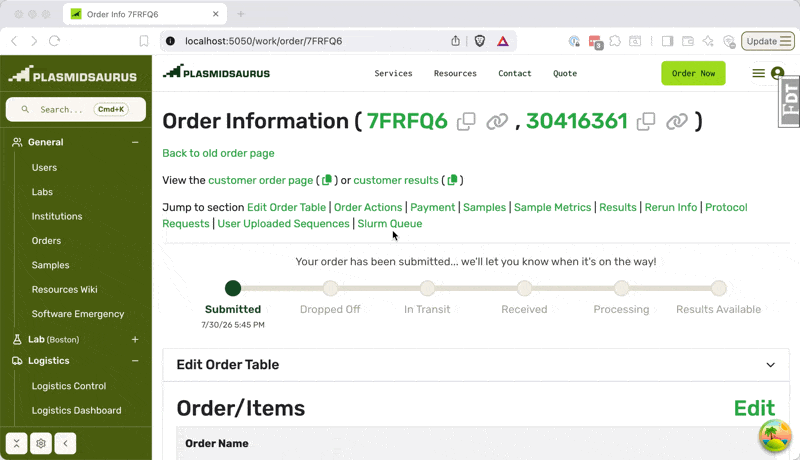This screenshot has width=800, height=460.
Task: Collapse all sidebar sections icon
Action: pos(16,443)
